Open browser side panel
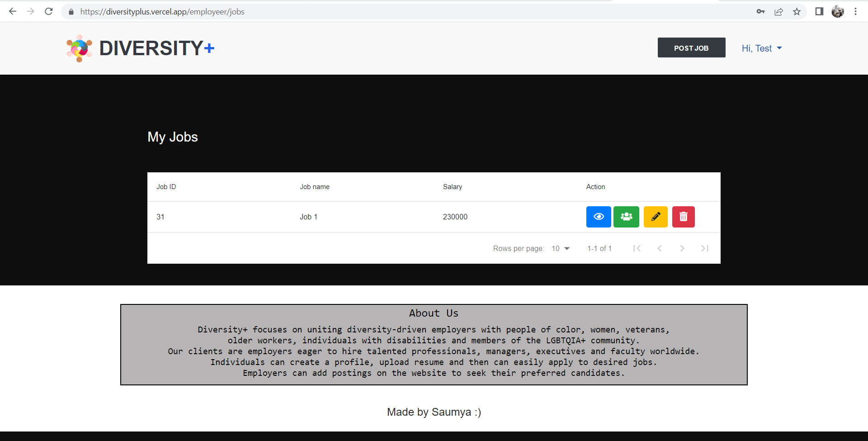This screenshot has height=441, width=868. pos(819,11)
